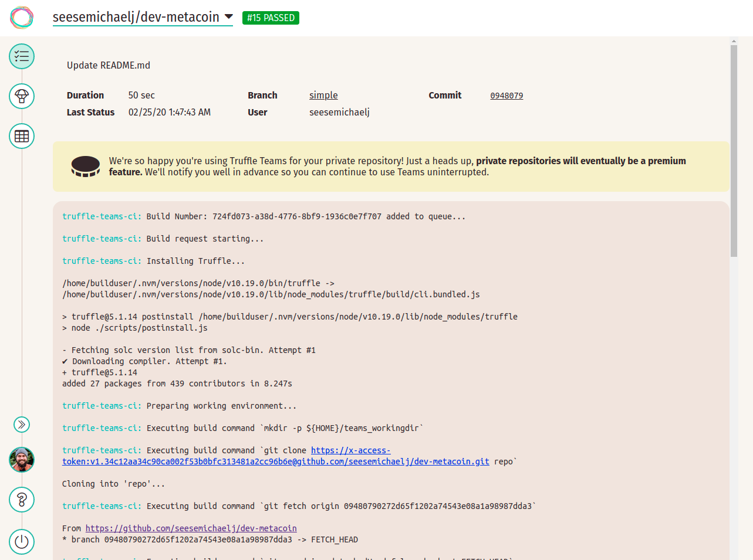
Task: Click the Cloning into 'repo' log line
Action: coord(114,484)
